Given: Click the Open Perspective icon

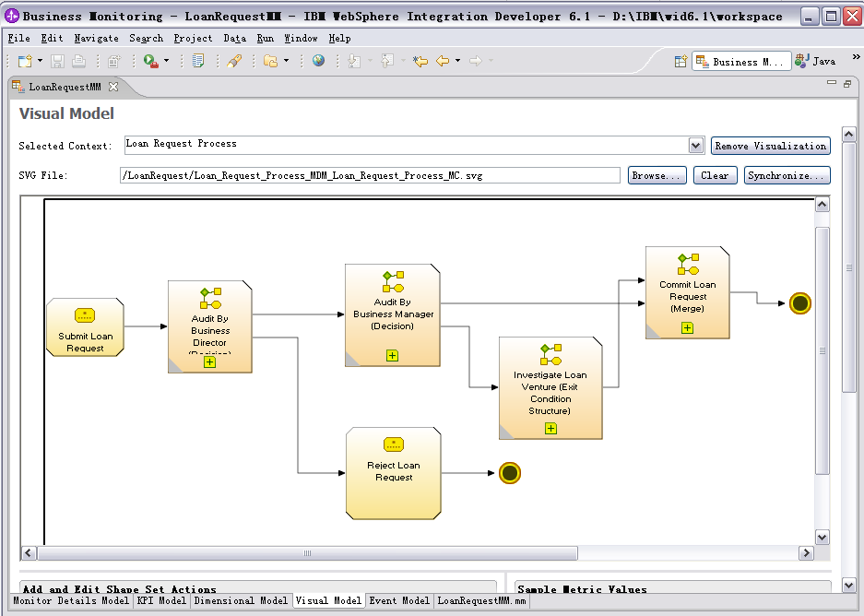Looking at the screenshot, I should point(681,61).
